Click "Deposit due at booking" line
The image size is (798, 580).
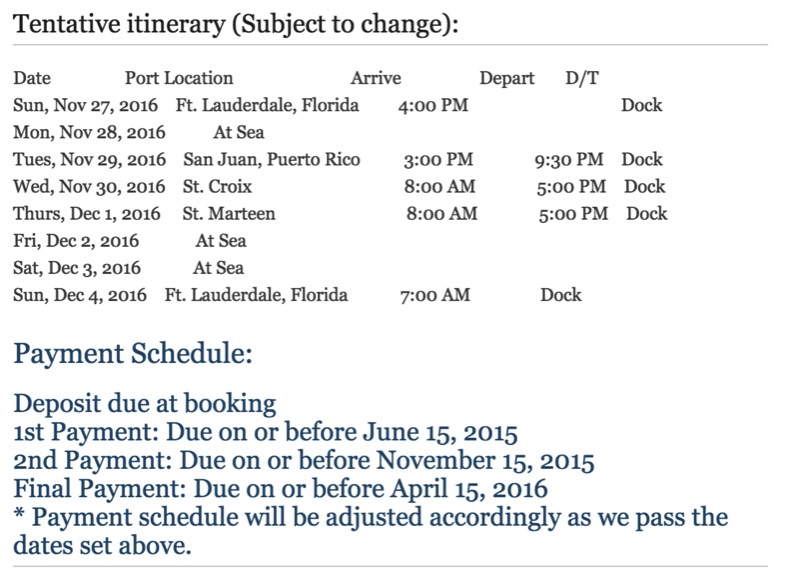tap(144, 404)
